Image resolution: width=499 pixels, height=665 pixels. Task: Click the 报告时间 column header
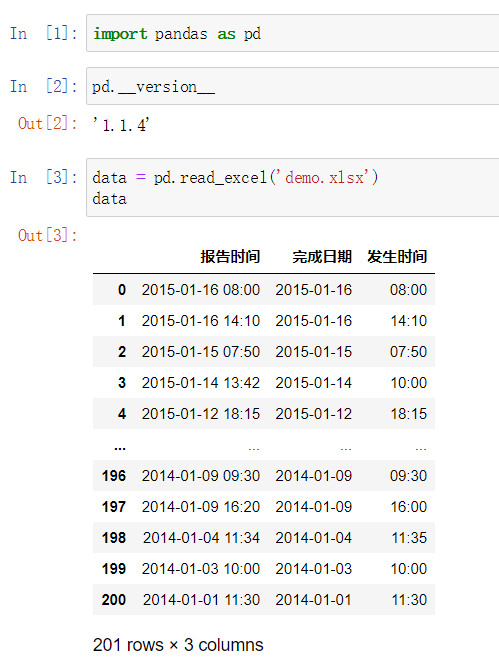point(230,257)
